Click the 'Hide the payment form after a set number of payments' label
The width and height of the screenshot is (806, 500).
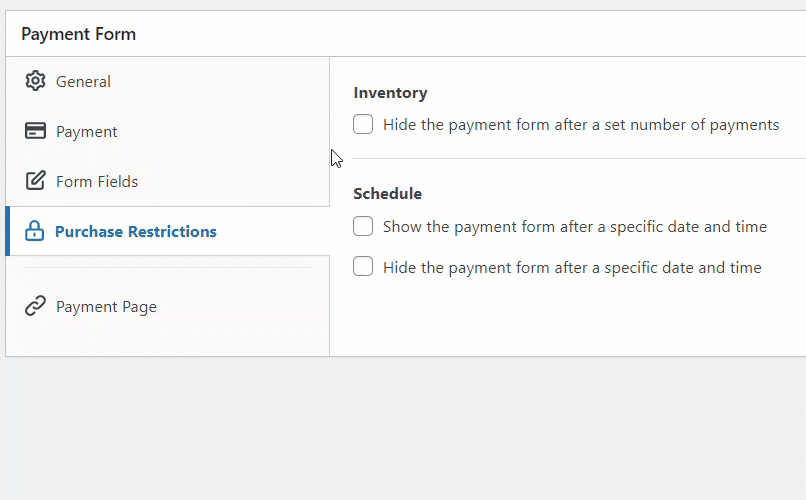[x=580, y=125]
